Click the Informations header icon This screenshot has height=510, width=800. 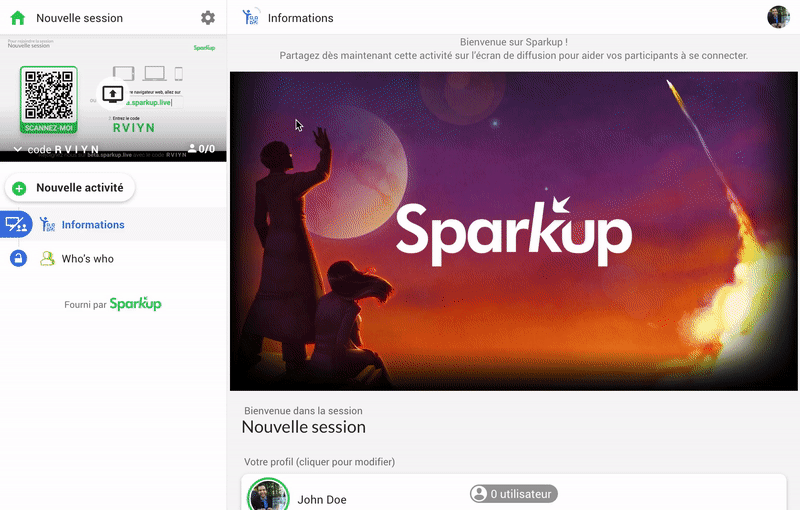click(x=251, y=17)
